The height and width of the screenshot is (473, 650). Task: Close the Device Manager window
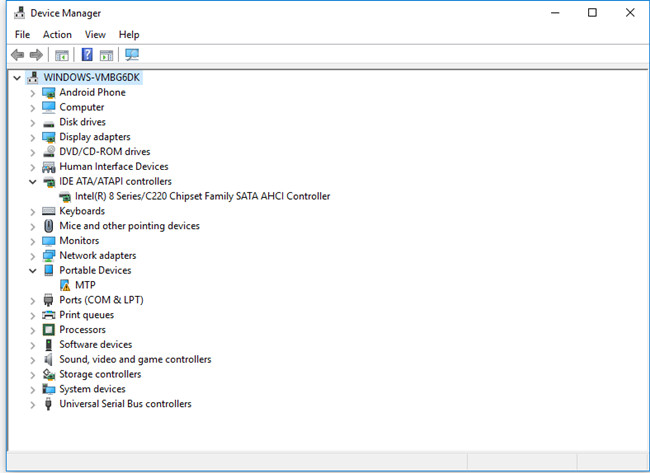point(630,13)
